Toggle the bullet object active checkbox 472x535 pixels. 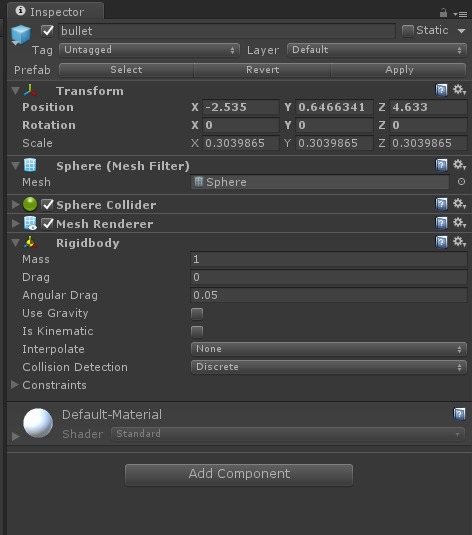pyautogui.click(x=47, y=31)
